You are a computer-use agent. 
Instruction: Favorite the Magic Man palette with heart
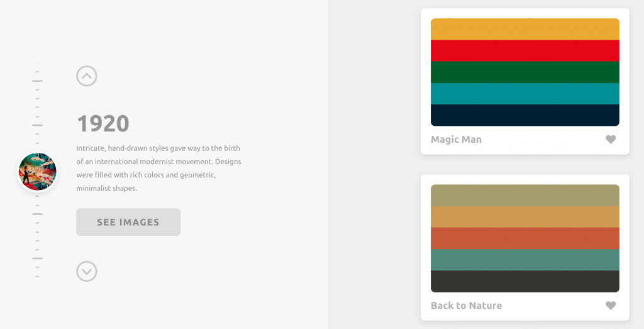[611, 139]
